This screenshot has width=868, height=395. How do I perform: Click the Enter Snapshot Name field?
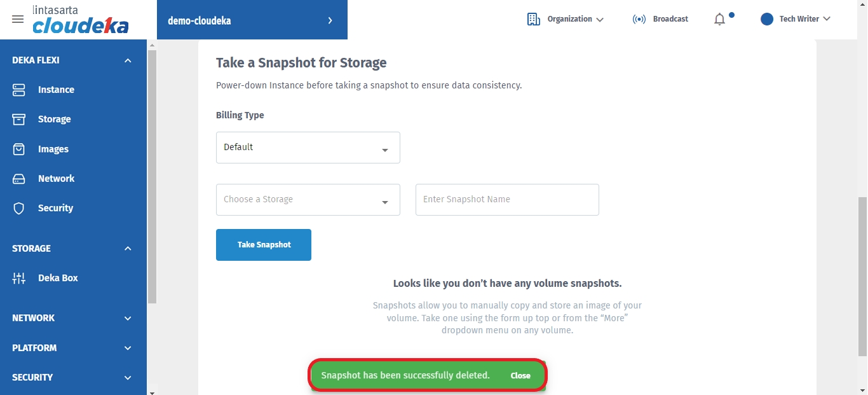(x=507, y=200)
